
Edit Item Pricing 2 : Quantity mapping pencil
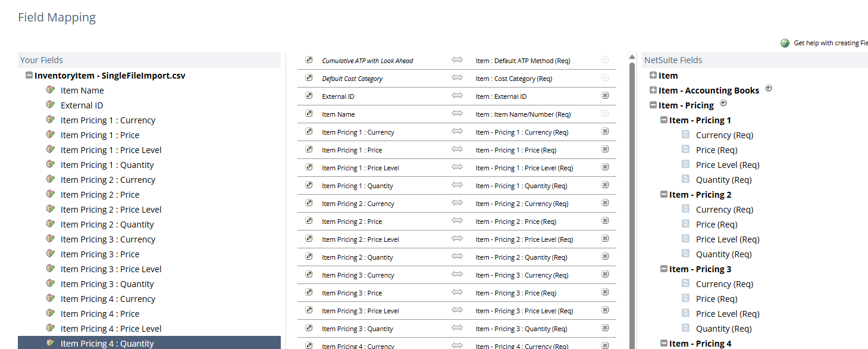[x=309, y=256]
